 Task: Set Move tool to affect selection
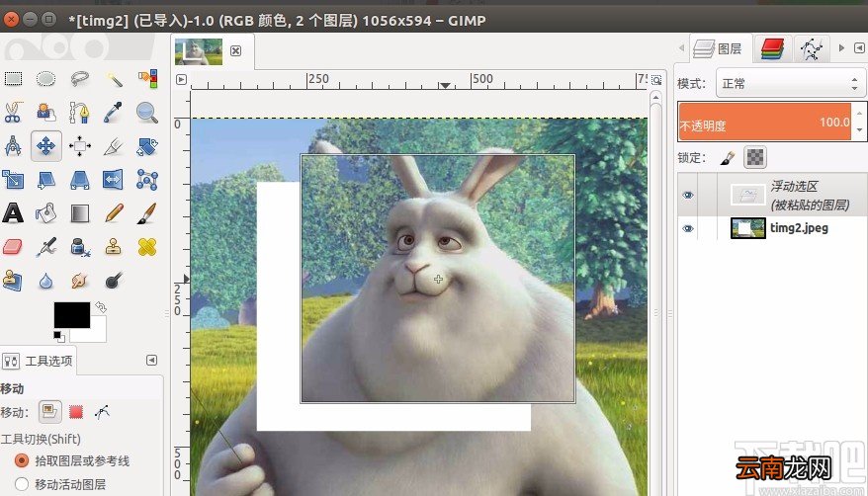[76, 412]
